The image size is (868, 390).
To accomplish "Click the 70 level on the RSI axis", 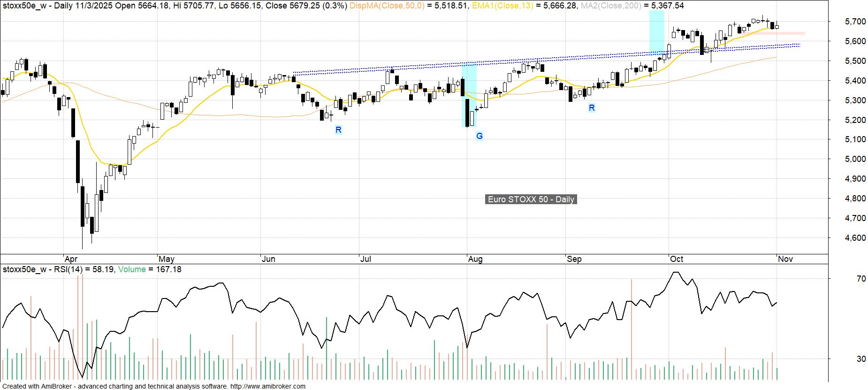I will 861,279.
